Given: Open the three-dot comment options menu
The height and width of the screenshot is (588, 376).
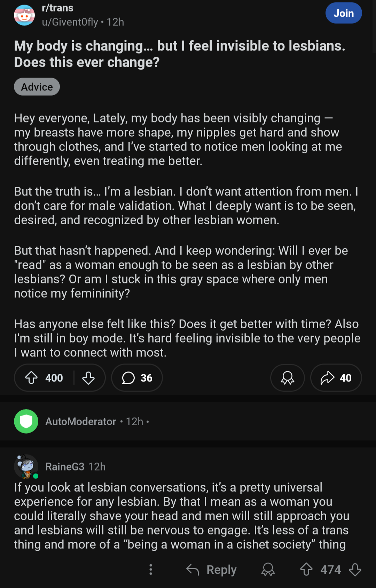Looking at the screenshot, I should (x=151, y=570).
